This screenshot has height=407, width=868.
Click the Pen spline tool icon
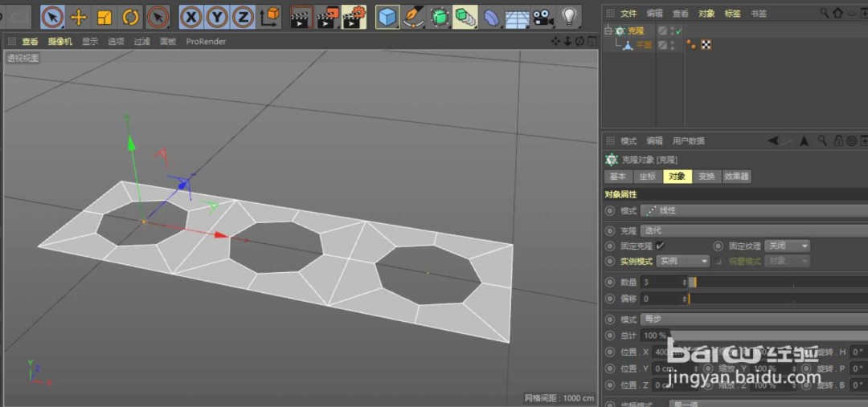(413, 17)
